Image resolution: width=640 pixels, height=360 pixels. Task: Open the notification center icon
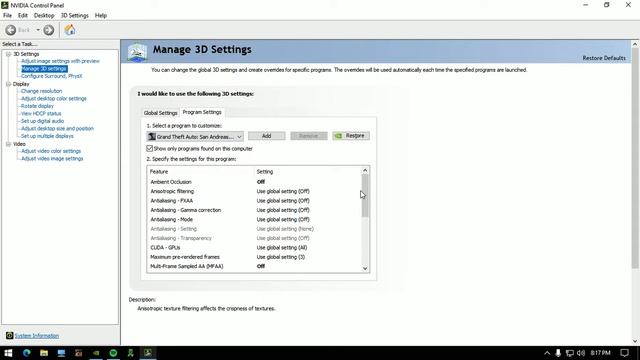(625, 353)
